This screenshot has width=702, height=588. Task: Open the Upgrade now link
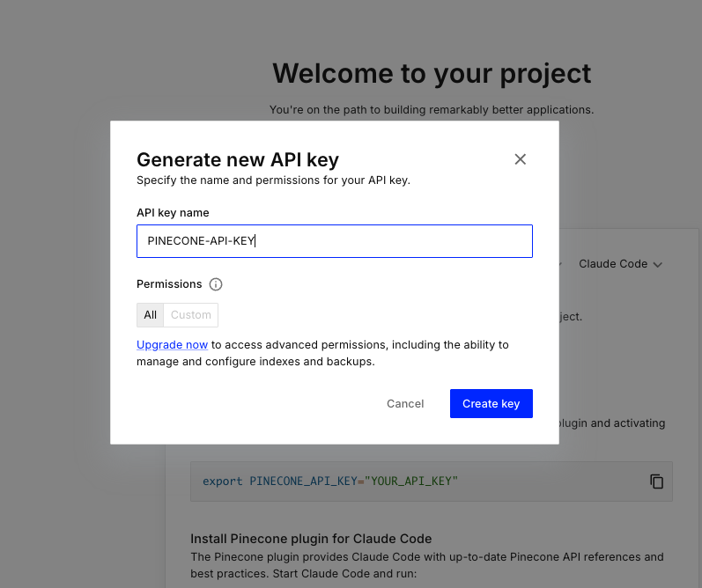pos(172,345)
